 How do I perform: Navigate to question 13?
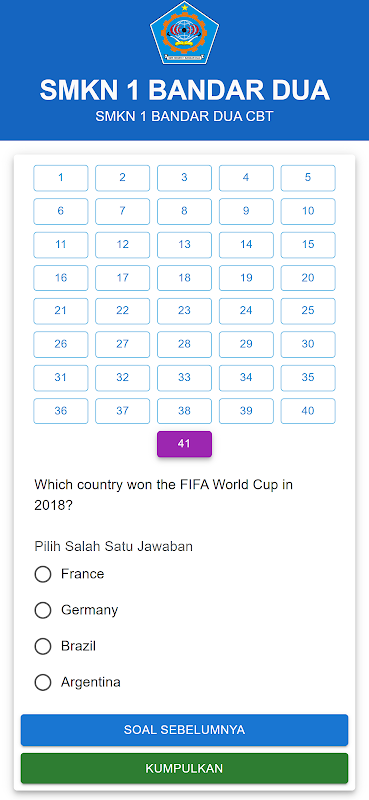(x=184, y=244)
